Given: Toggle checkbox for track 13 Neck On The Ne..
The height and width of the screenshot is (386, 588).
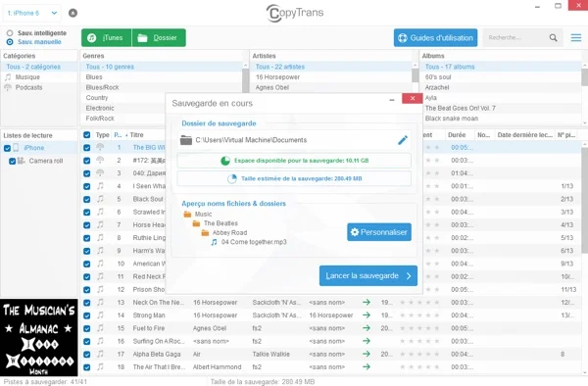Looking at the screenshot, I should [86, 303].
